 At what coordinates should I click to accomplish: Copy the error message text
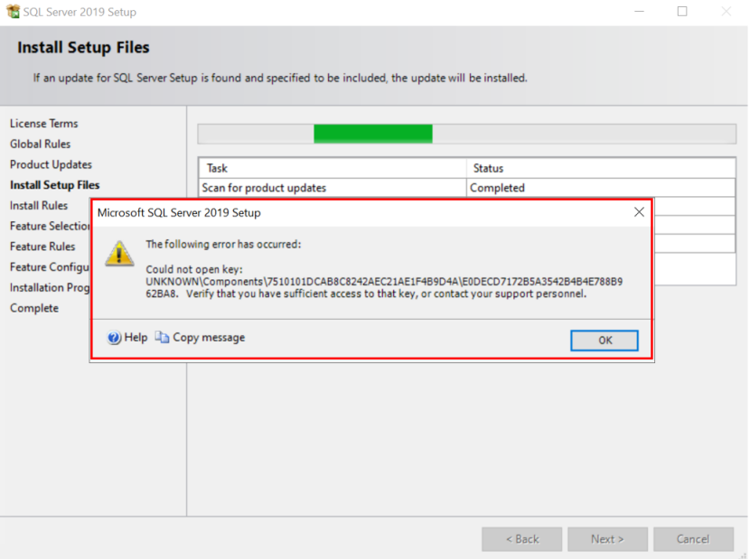pos(209,338)
